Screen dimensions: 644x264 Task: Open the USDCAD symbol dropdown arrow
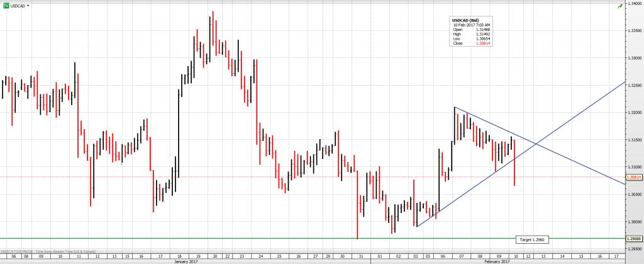coord(28,5)
